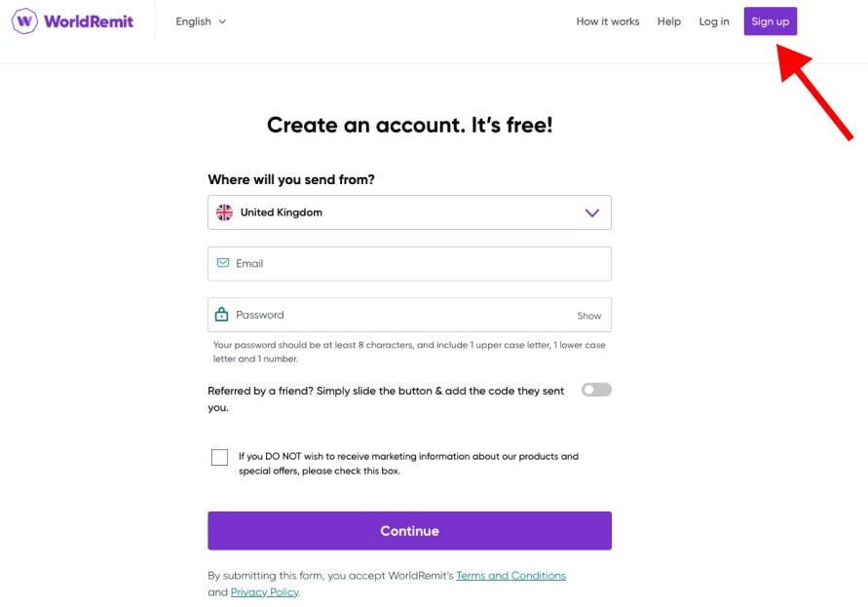The height and width of the screenshot is (607, 868).
Task: Click the purple chevron in country field
Action: click(591, 212)
